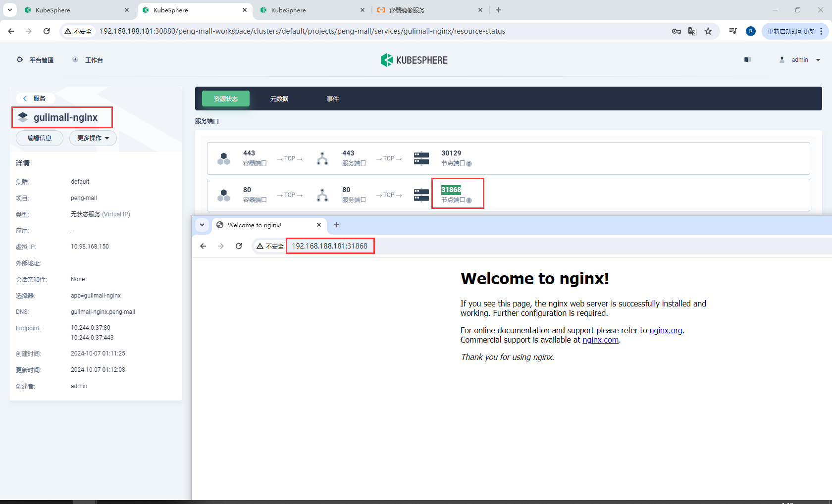
Task: Close the active KubeSphere tab
Action: coord(245,10)
